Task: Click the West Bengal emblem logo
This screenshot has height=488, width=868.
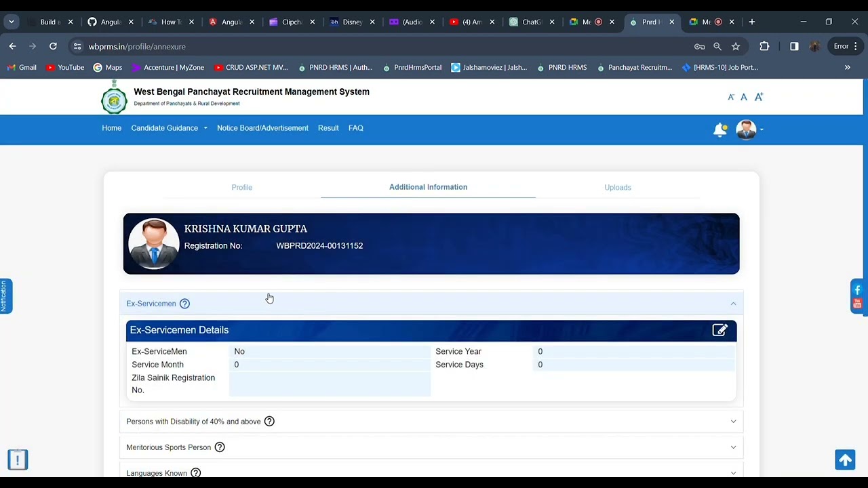Action: (x=114, y=97)
